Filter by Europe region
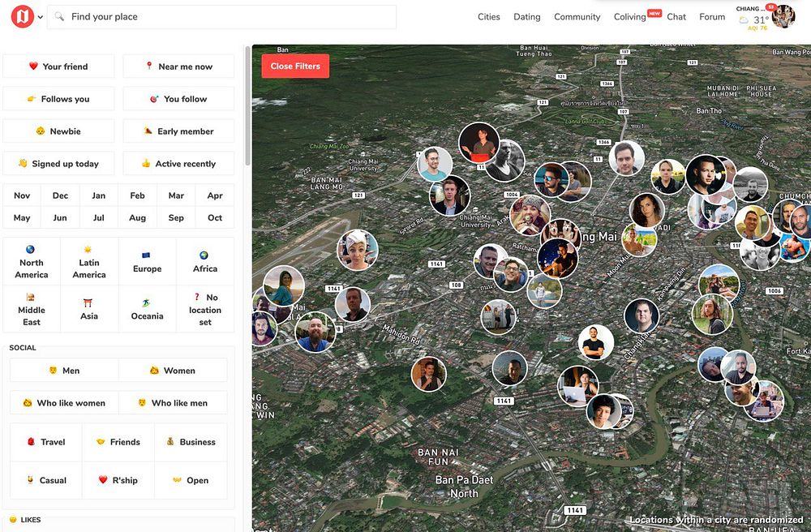The width and height of the screenshot is (811, 532). pos(148,262)
